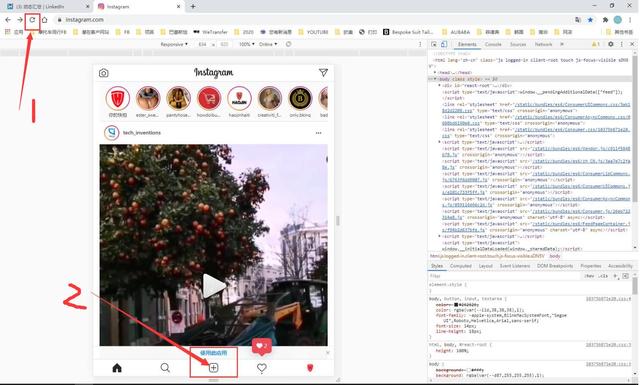Switch to the Console tab
This screenshot has height=385, width=640.
(493, 44)
